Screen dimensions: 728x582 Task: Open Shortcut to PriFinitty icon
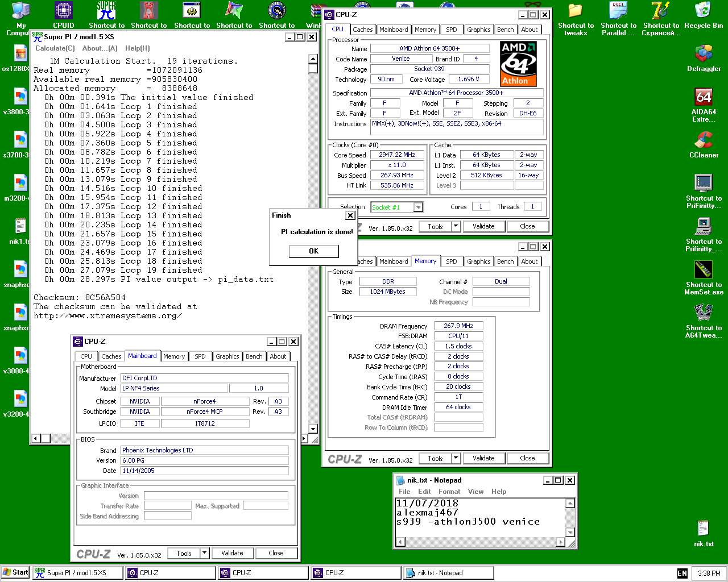coord(704,184)
